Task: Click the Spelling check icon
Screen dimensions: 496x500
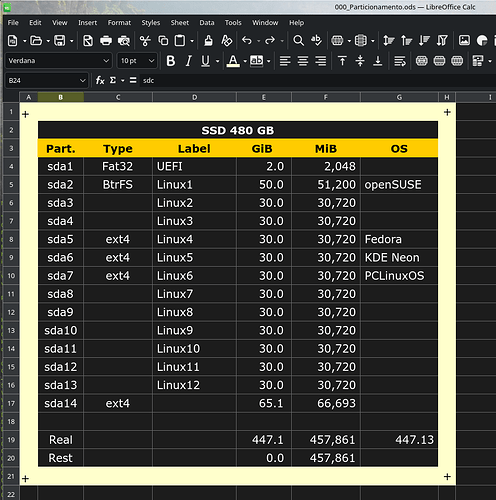Action: coord(316,41)
